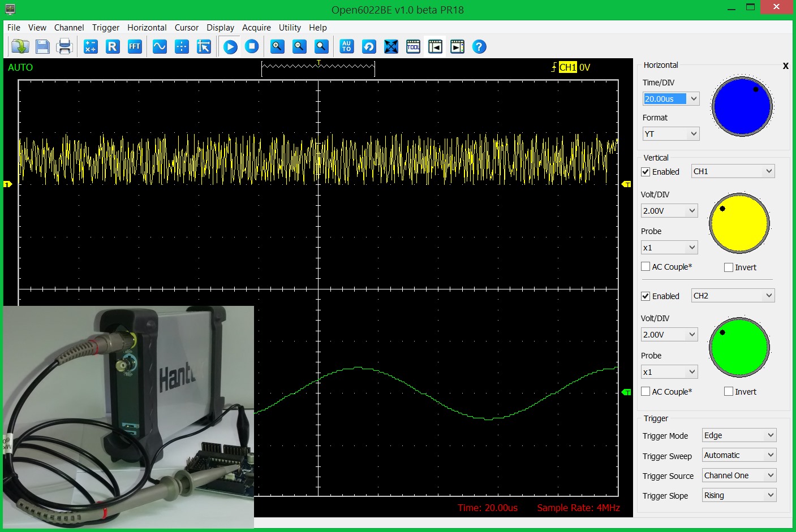Click the circular reset arrow icon
Screen dimensions: 796x532
pyautogui.click(x=369, y=46)
